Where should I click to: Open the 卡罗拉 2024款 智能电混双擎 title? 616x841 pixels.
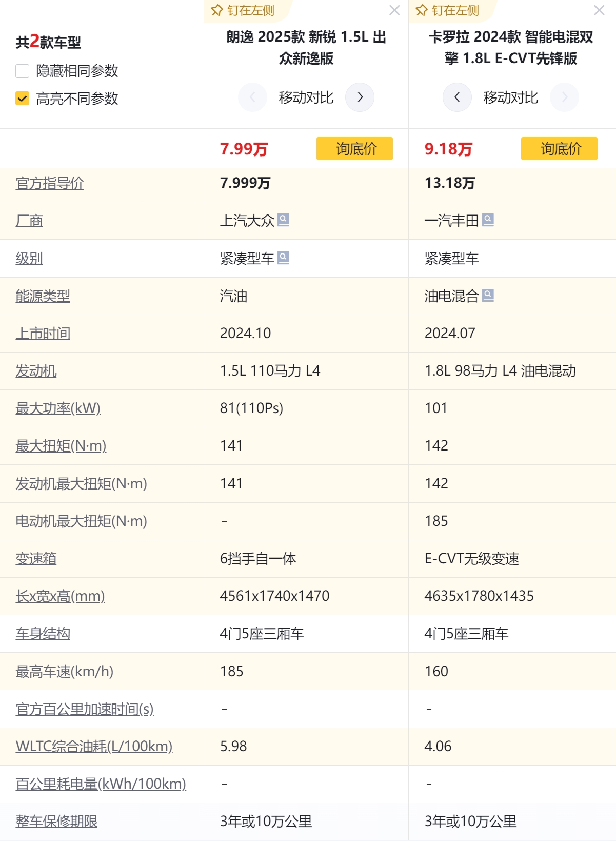[x=511, y=48]
